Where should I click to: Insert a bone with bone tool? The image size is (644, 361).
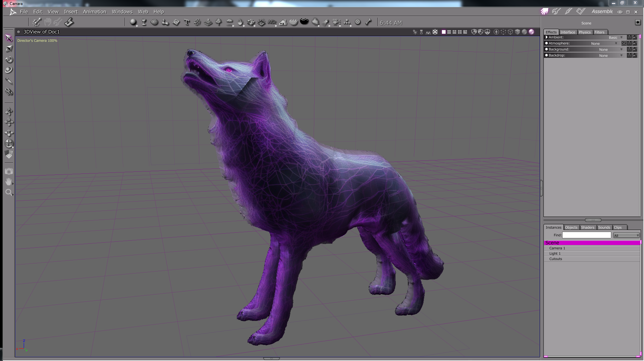click(368, 22)
